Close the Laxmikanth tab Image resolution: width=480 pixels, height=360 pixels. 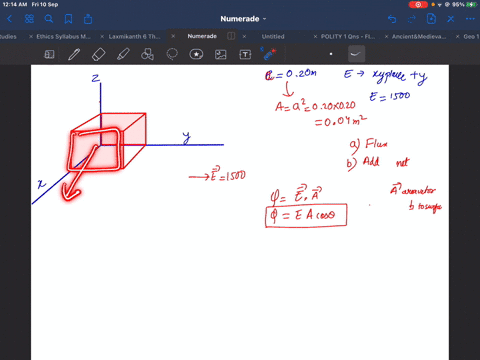click(102, 36)
